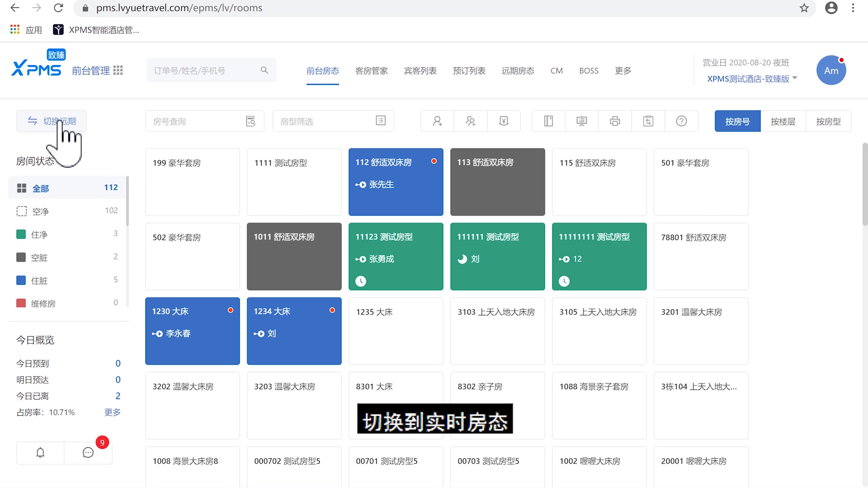The width and height of the screenshot is (868, 488).
Task: Select the 前台房态 tab
Action: coord(322,70)
